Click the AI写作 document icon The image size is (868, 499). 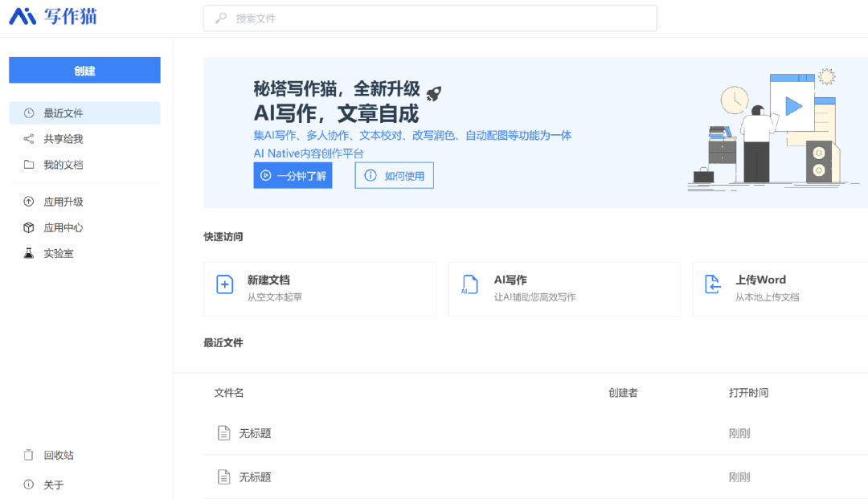coord(469,284)
